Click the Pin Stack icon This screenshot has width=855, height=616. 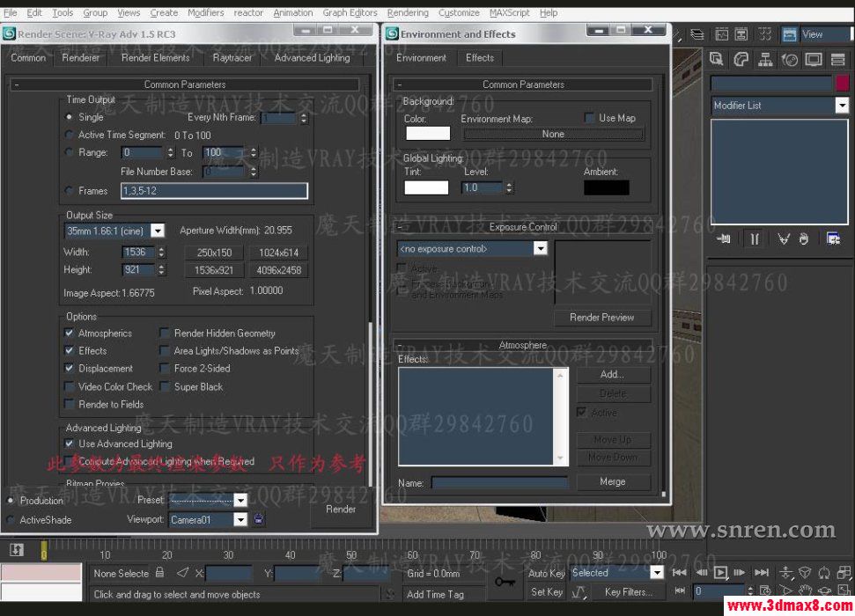click(x=724, y=238)
